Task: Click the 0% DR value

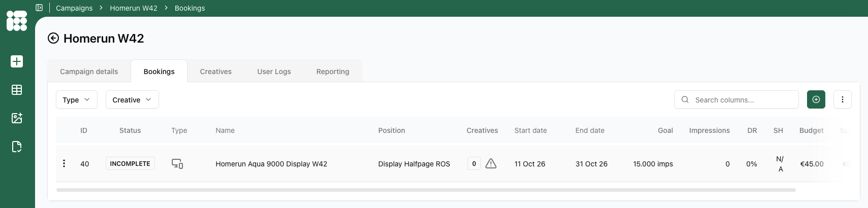Action: 752,164
